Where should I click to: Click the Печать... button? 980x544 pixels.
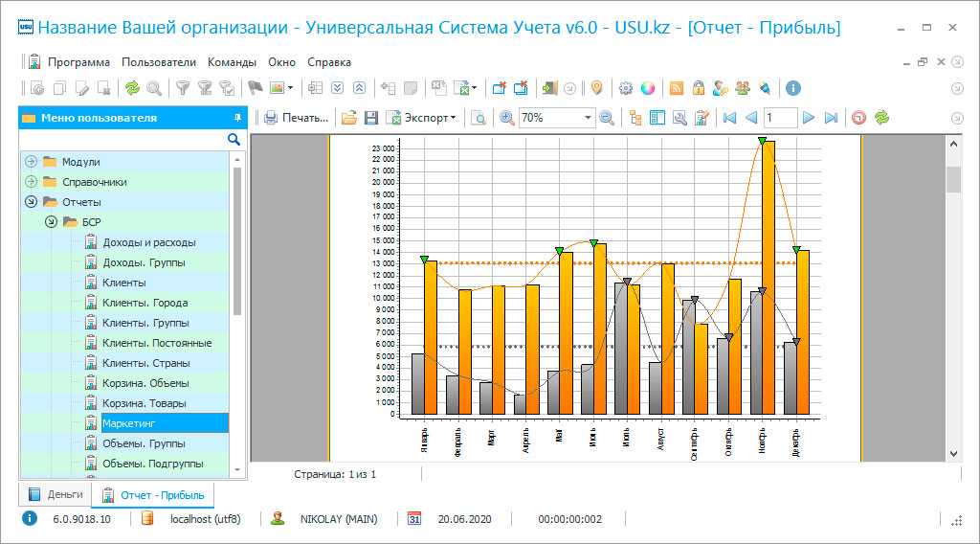click(x=297, y=118)
